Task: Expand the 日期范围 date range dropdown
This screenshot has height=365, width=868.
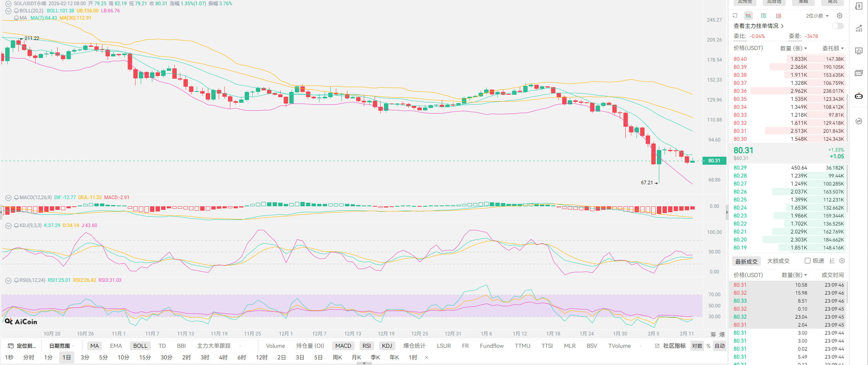Action: click(x=62, y=346)
